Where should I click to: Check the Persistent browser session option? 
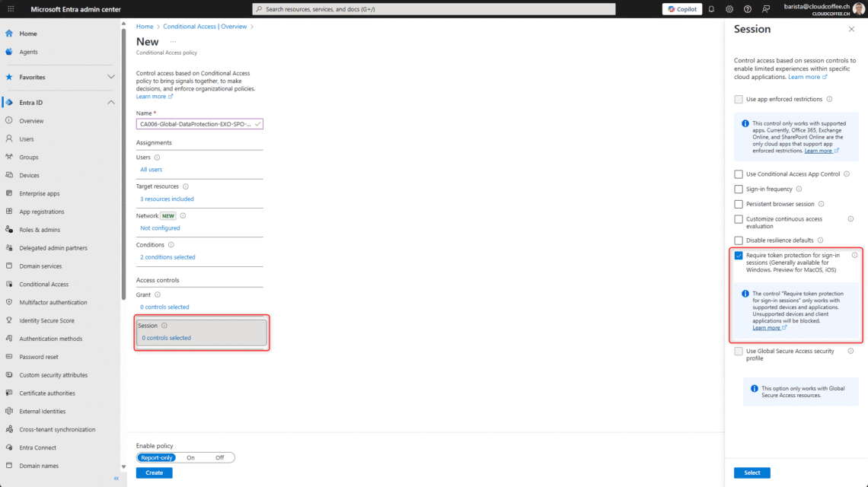click(739, 204)
